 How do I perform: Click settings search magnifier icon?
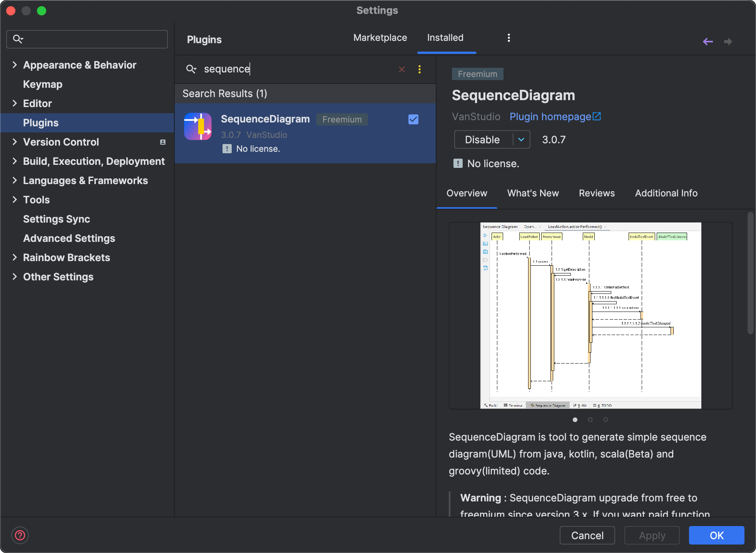coord(18,39)
